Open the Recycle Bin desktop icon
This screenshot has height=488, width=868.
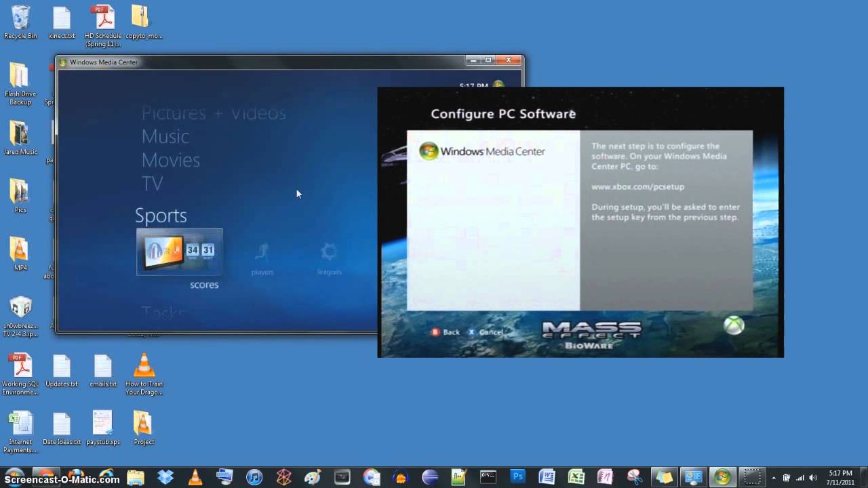[20, 22]
